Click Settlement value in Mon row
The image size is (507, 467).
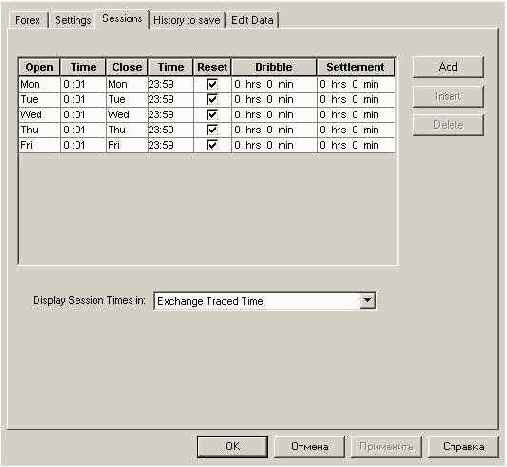pos(356,84)
